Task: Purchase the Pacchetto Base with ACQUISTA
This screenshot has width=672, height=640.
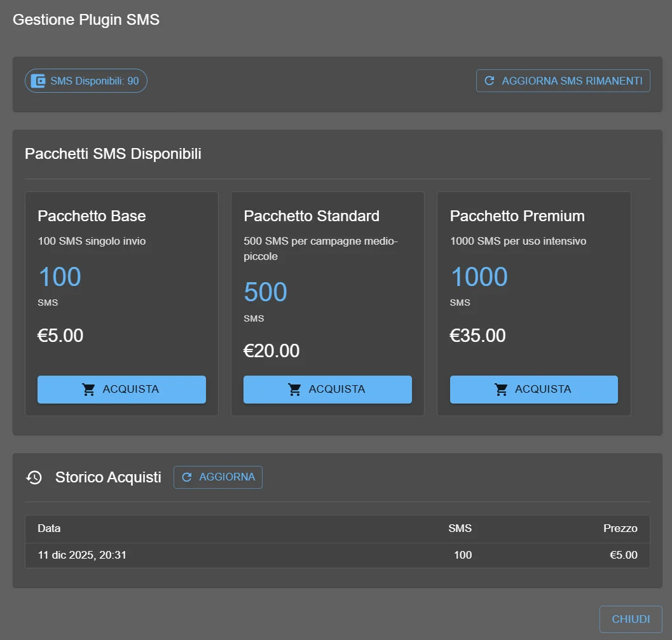Action: [121, 389]
